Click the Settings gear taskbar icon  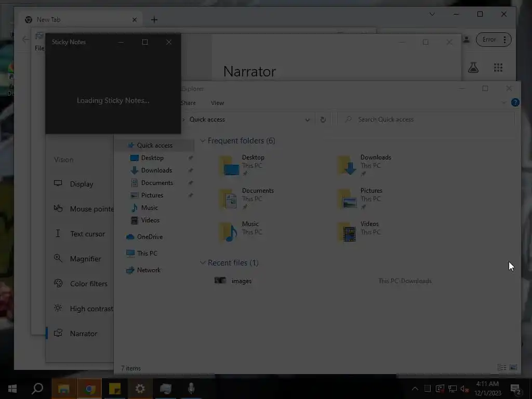(x=140, y=389)
